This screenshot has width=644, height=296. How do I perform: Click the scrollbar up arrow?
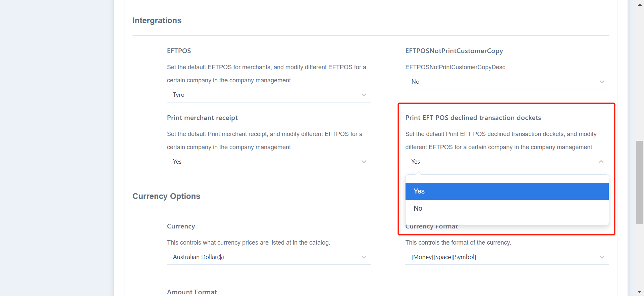click(x=640, y=4)
